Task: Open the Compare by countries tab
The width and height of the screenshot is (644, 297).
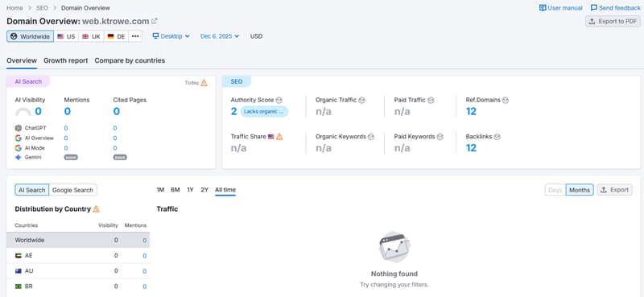Action: click(x=130, y=60)
